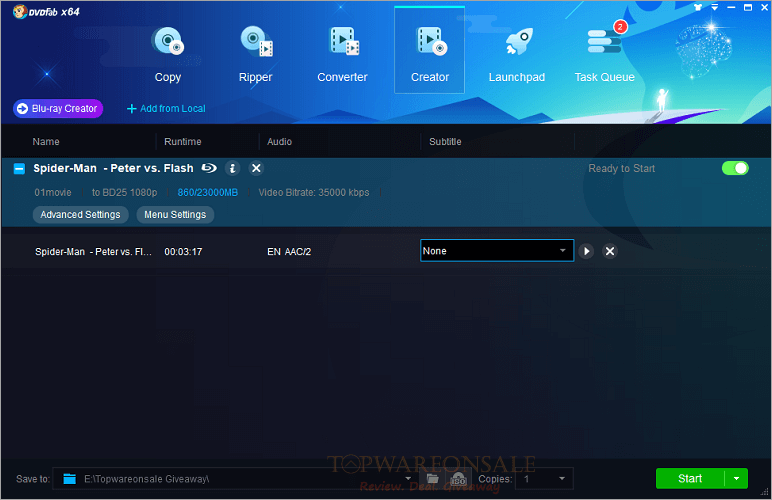Delete the clip row with X button
Screen dimensions: 772x500
[610, 251]
